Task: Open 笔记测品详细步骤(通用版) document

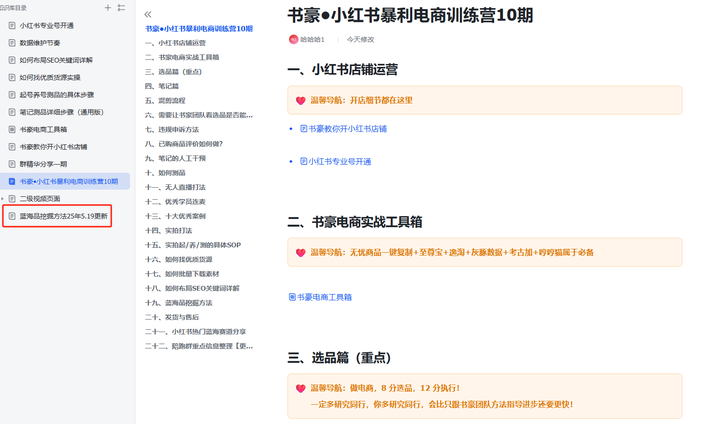Action: click(x=62, y=112)
